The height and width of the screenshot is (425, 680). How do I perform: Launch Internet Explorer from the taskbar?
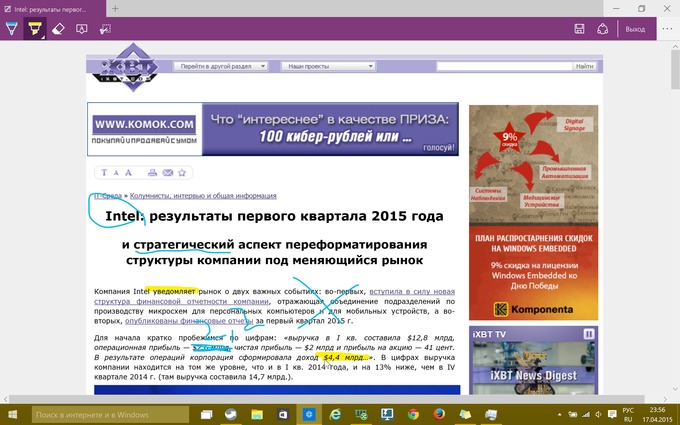[335, 415]
